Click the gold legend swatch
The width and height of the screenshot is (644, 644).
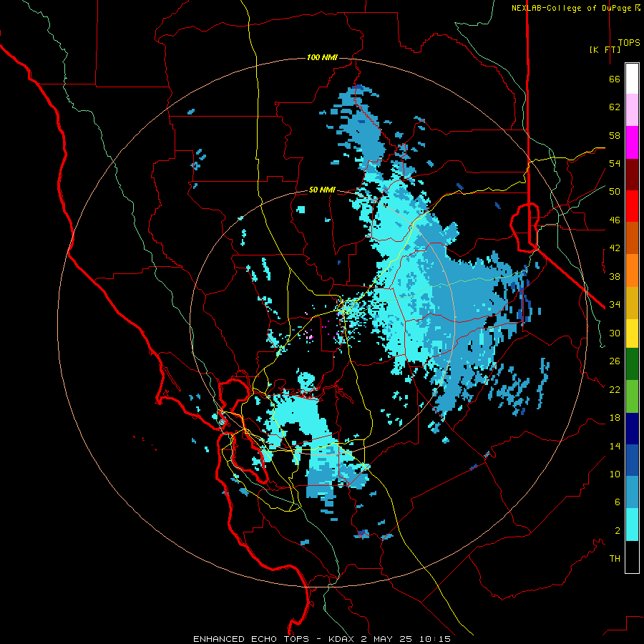coord(632,303)
